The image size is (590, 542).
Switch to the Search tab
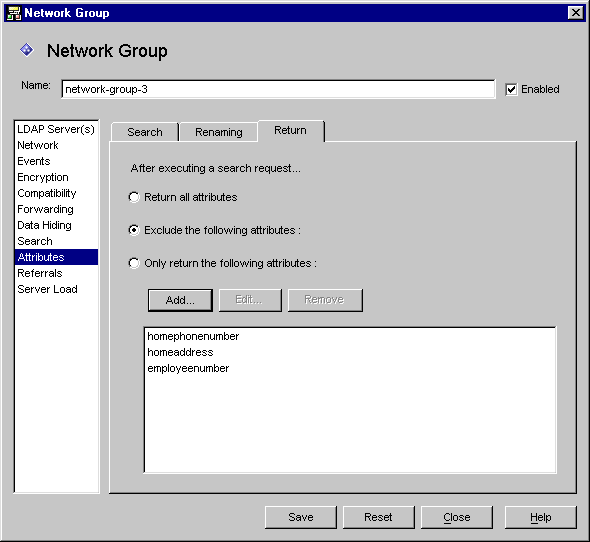(145, 132)
